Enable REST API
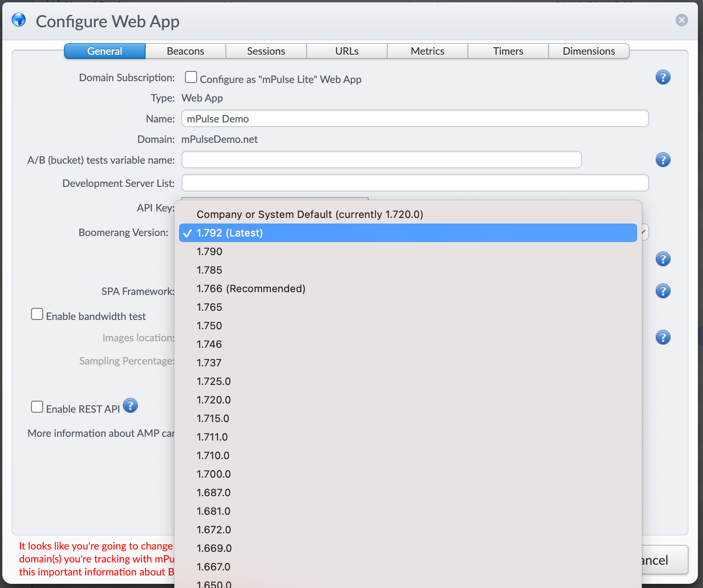Screen dimensions: 703x588 tap(37, 407)
